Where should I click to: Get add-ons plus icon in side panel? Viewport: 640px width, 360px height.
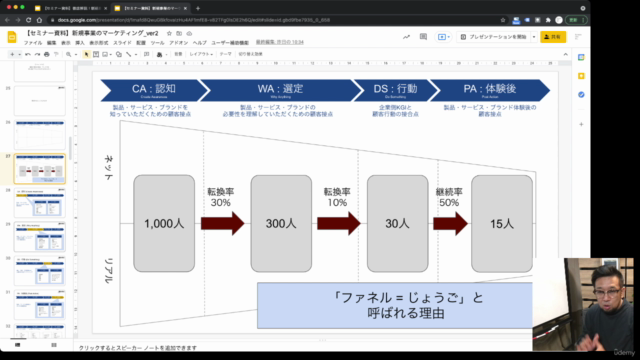[581, 124]
